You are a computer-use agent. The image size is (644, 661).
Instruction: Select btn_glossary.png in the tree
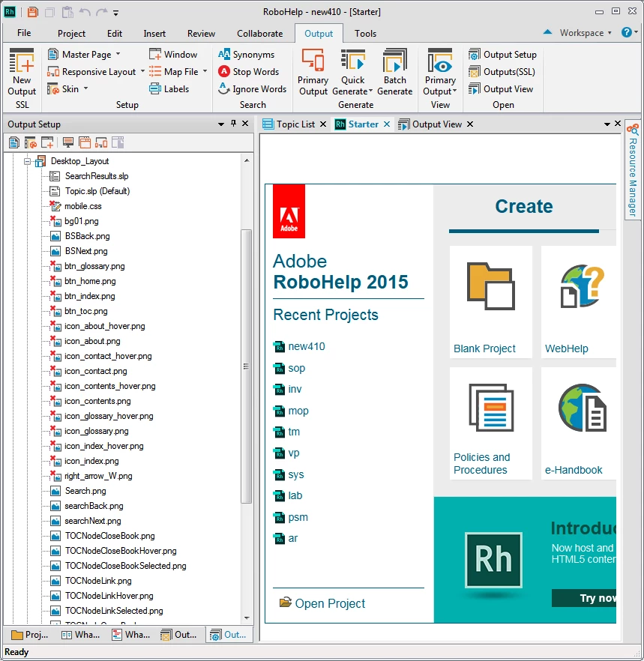tap(94, 266)
